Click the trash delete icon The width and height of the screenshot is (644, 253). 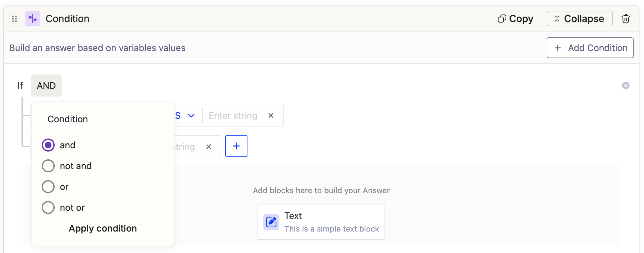[x=625, y=19]
